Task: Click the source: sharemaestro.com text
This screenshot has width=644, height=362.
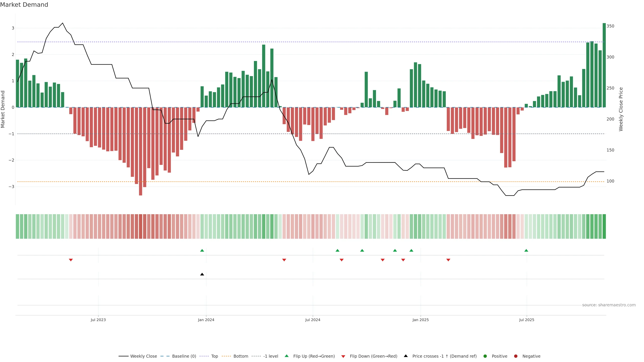Action: [609, 305]
